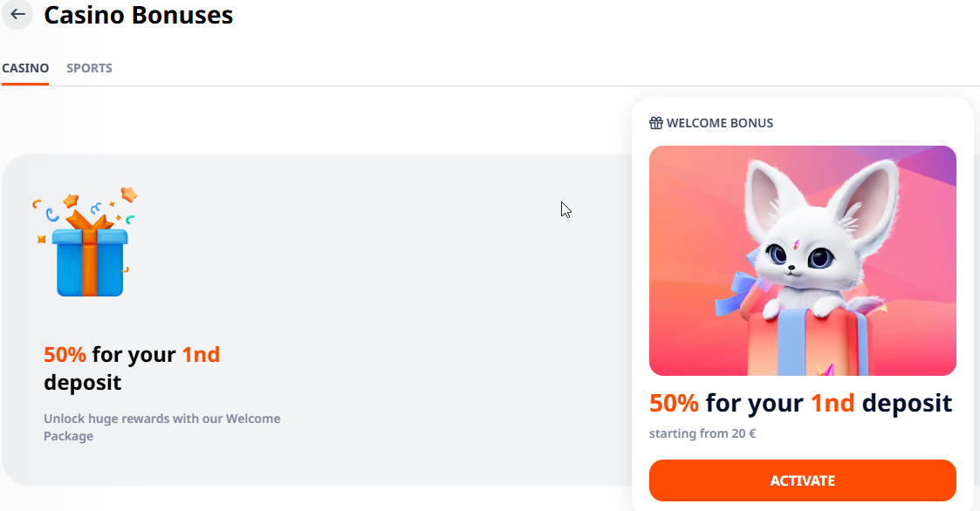The width and height of the screenshot is (980, 511).
Task: Switch to the CASINO tab
Action: 25,68
